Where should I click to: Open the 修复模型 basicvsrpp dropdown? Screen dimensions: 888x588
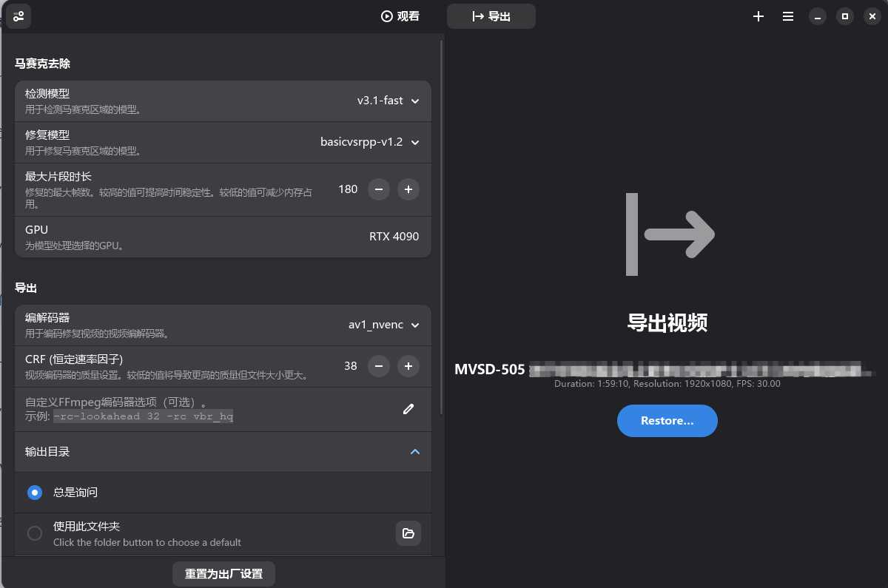coord(369,142)
